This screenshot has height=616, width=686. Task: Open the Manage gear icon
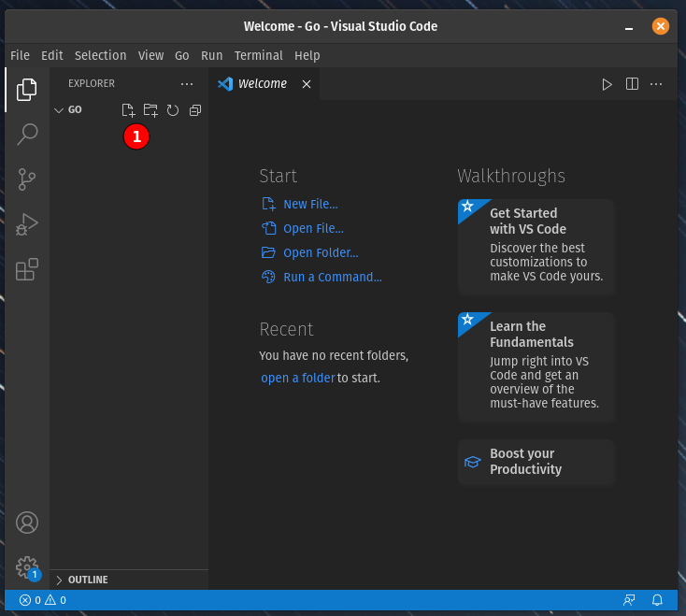27,567
